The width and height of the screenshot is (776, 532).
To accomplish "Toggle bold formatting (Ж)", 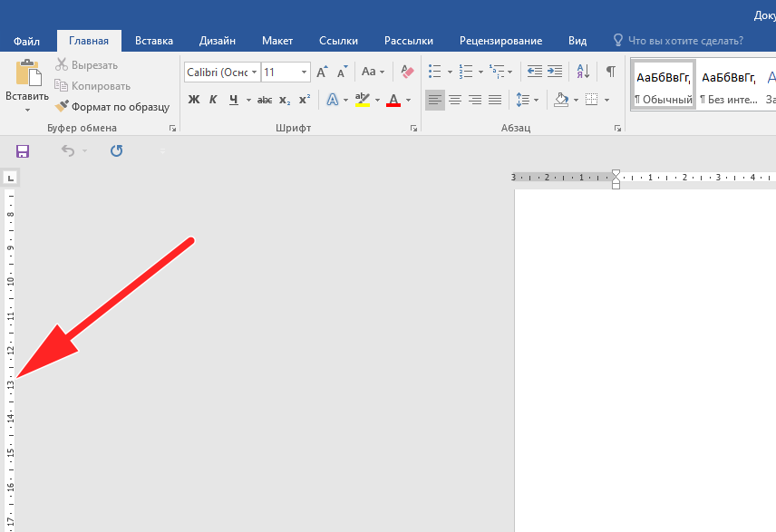I will click(193, 100).
